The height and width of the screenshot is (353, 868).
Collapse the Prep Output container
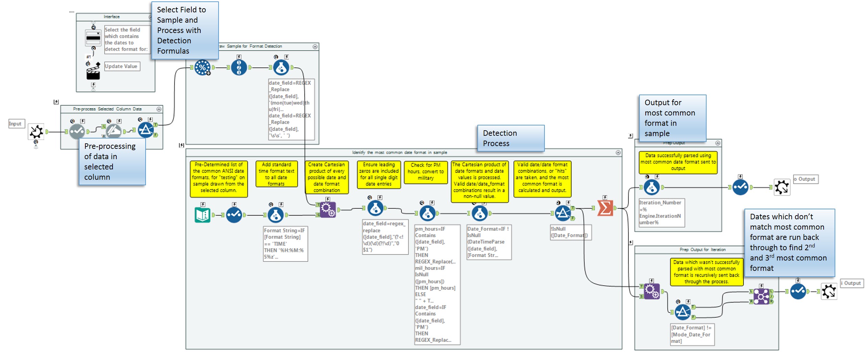(718, 143)
